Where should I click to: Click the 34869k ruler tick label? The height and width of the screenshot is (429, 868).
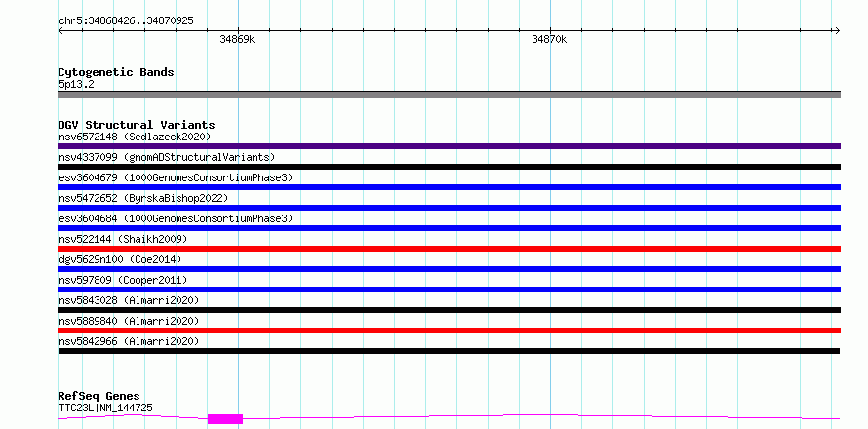click(x=238, y=39)
